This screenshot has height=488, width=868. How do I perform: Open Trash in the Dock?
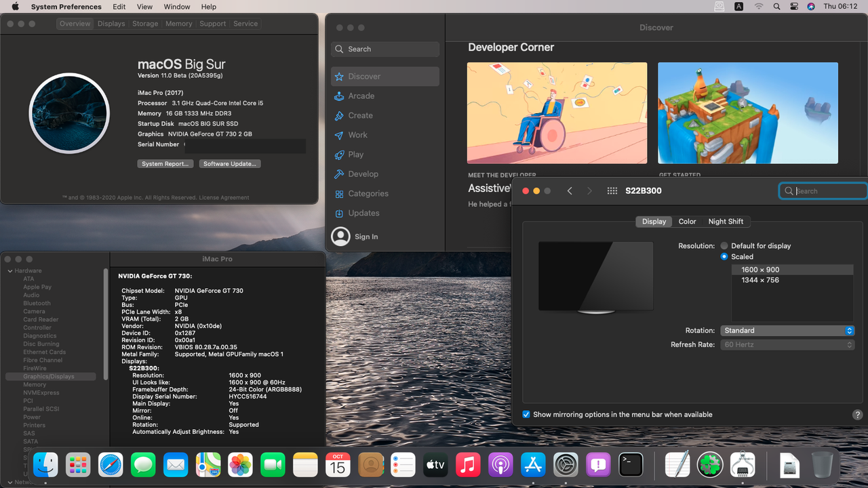pos(822,465)
